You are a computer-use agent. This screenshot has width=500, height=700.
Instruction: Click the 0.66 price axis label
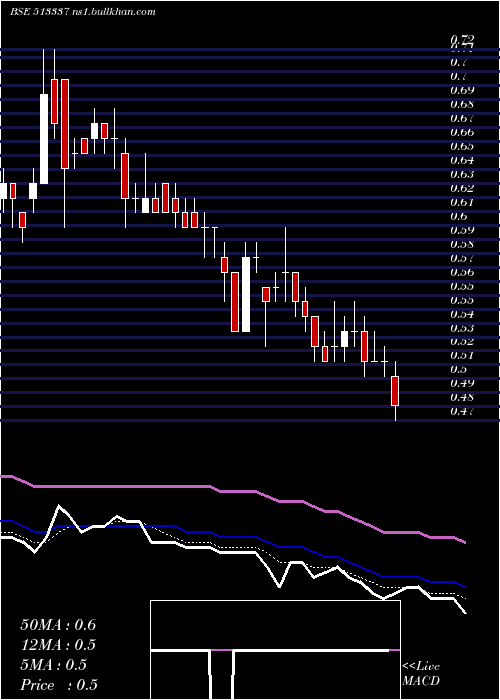(x=462, y=132)
